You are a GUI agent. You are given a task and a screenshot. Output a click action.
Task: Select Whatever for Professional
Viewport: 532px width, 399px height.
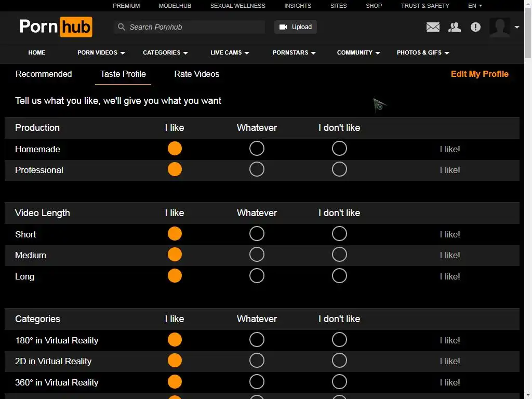tap(257, 169)
